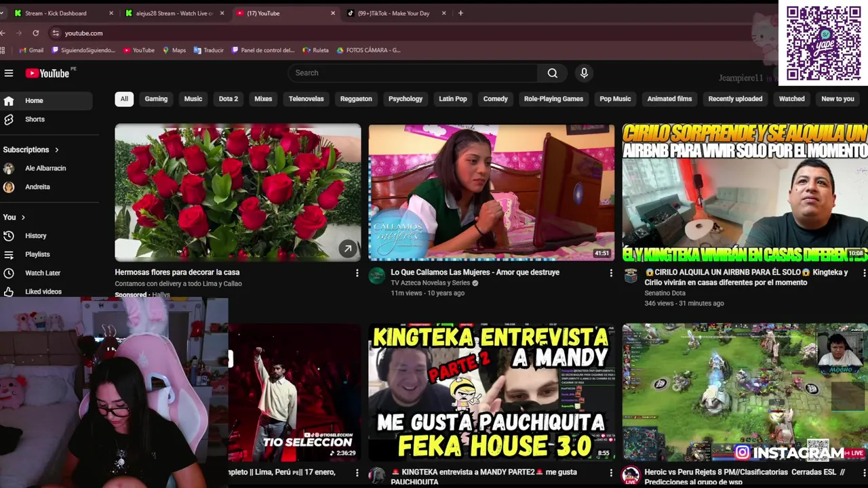Viewport: 868px width, 488px height.
Task: Switch to alejus28 Stream tab
Action: [x=174, y=13]
